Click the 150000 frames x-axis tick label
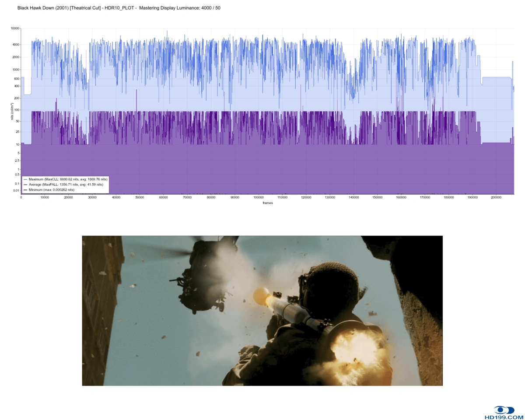The height and width of the screenshot is (420, 525). [x=377, y=198]
